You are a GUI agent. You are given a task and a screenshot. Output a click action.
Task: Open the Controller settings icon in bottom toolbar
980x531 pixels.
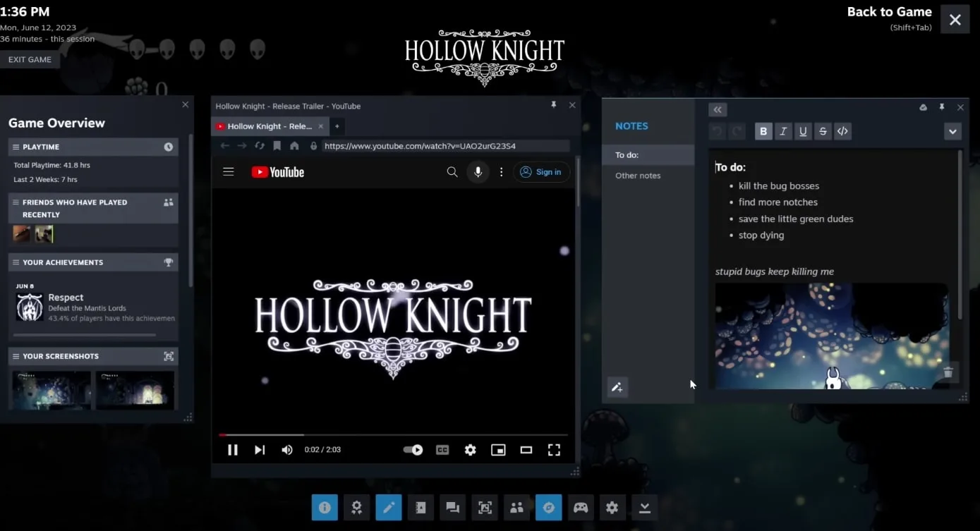point(581,507)
